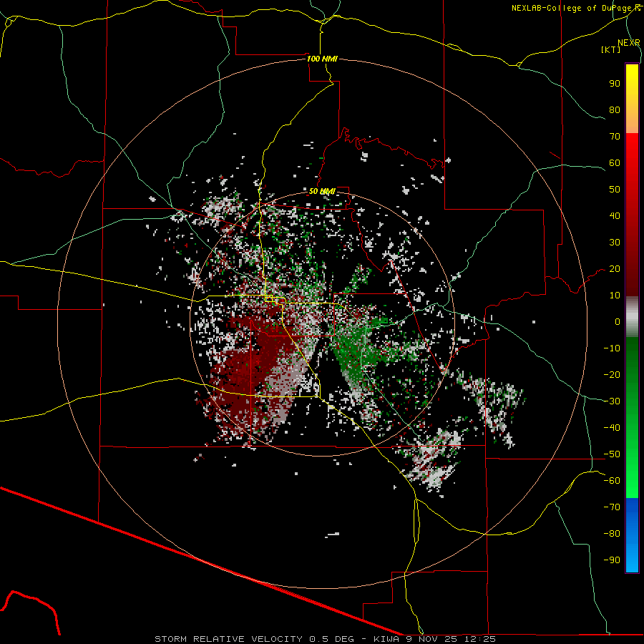Click the -60 value on the velocity scale
The width and height of the screenshot is (644, 644).
click(612, 481)
